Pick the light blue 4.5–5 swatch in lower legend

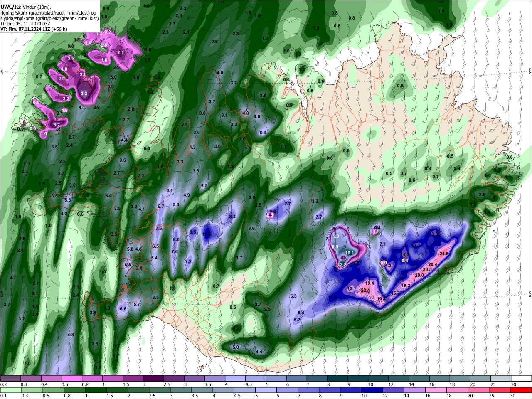pos(245,390)
